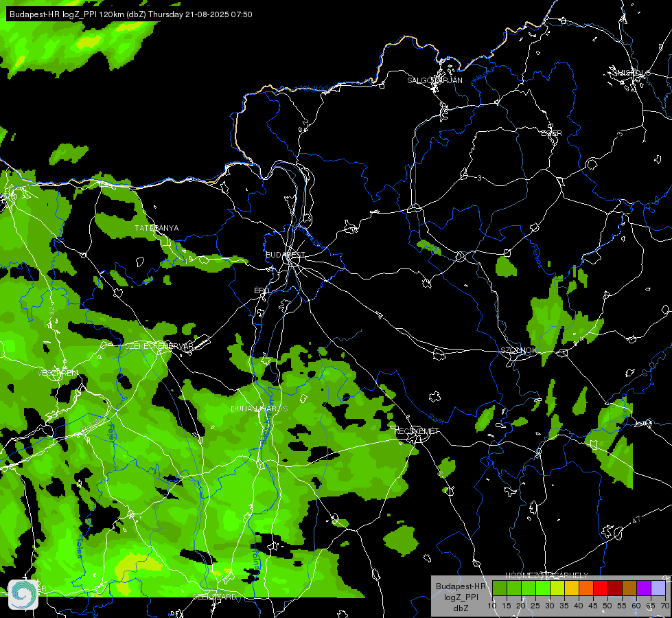Click the DUNAUJVAROS city label

259,409
